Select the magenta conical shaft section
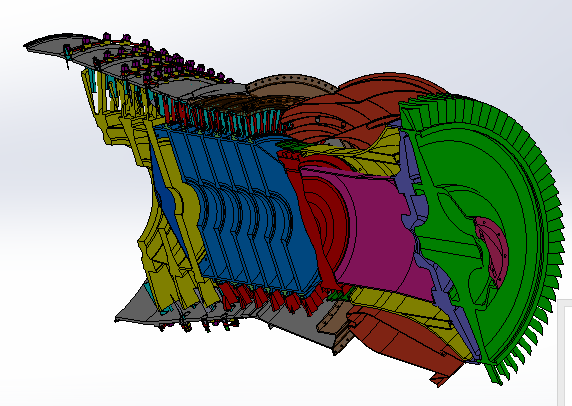This screenshot has height=406, width=572. tap(376, 230)
